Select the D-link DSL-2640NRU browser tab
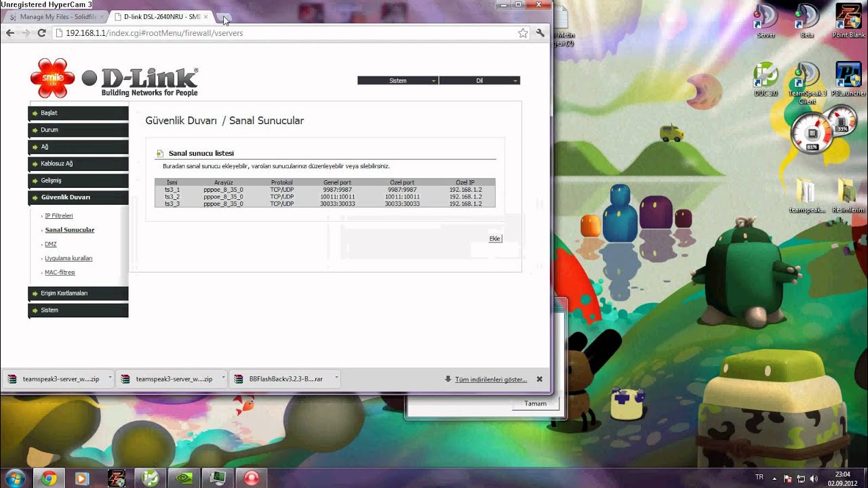This screenshot has height=488, width=868. click(162, 17)
